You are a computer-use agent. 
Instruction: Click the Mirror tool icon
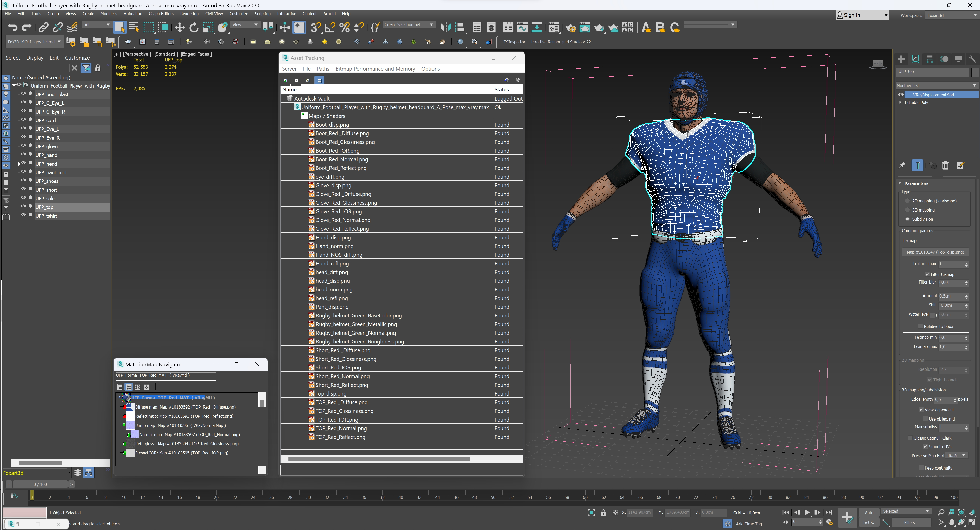pos(446,27)
